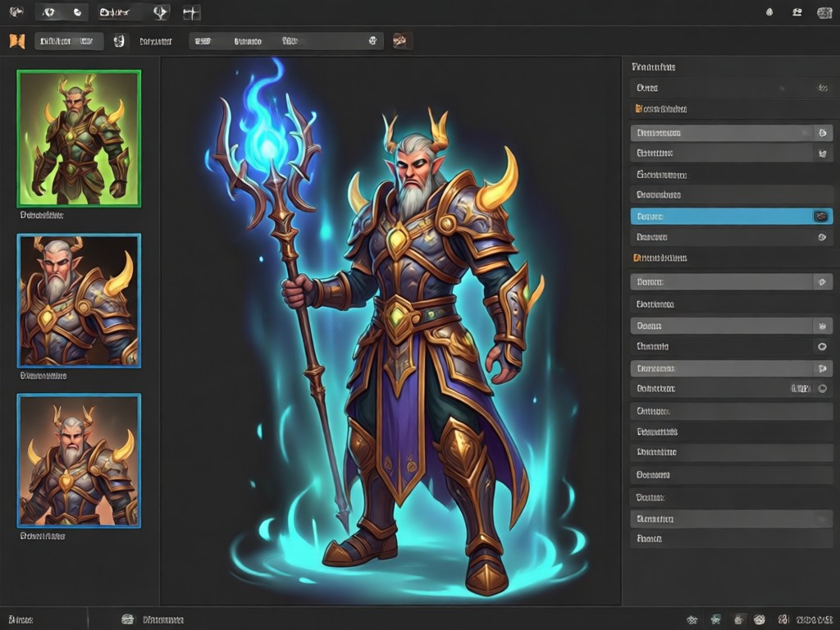Image resolution: width=840 pixels, height=630 pixels.
Task: Click the app logo icon in top-left corner
Action: click(x=16, y=11)
